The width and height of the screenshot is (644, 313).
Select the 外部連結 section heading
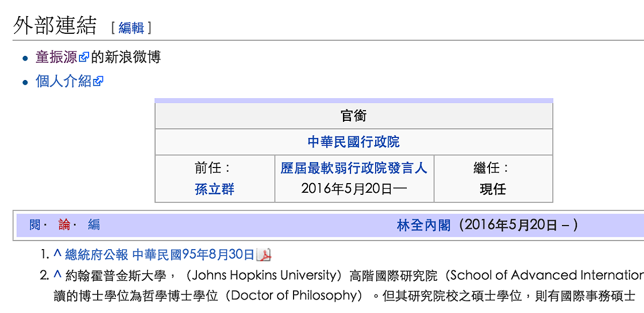click(x=55, y=26)
